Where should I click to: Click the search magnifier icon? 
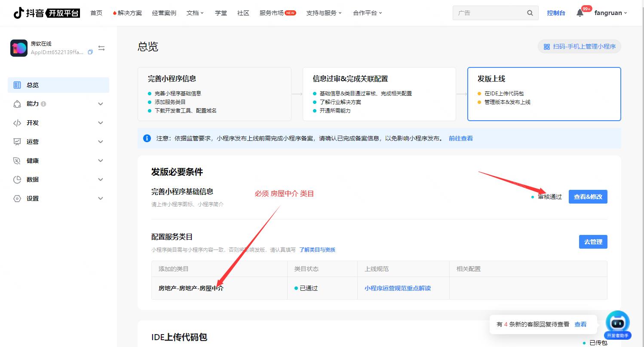[530, 13]
